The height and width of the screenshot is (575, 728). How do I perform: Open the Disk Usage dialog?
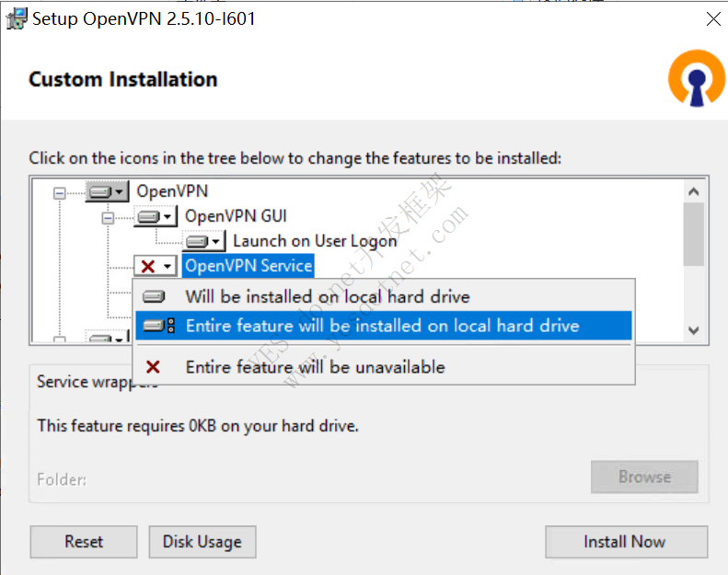coord(202,542)
